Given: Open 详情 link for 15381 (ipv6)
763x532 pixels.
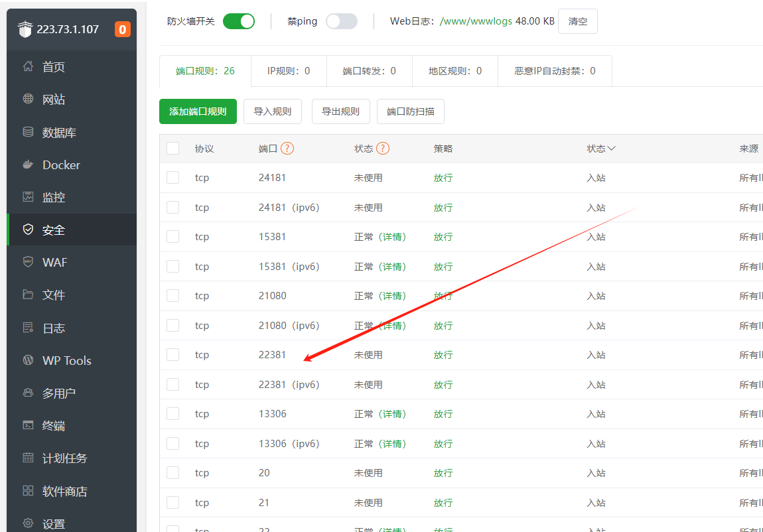Looking at the screenshot, I should point(392,267).
